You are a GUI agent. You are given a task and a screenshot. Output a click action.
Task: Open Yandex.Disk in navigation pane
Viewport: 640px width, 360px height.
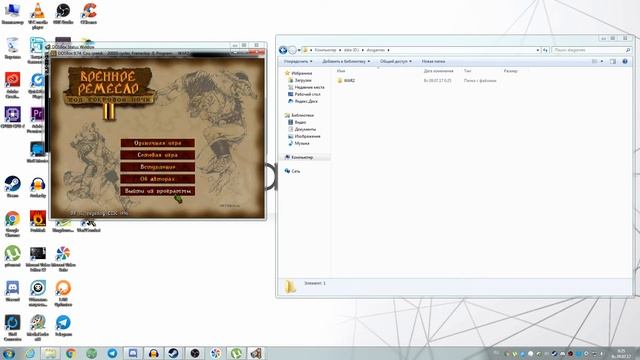point(303,101)
